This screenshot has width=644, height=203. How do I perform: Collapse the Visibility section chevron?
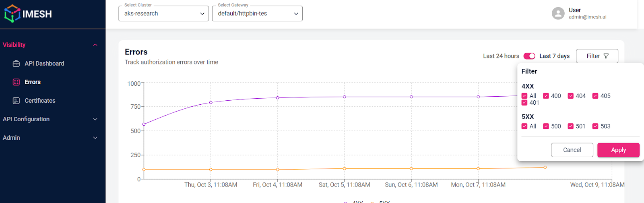[x=95, y=45]
